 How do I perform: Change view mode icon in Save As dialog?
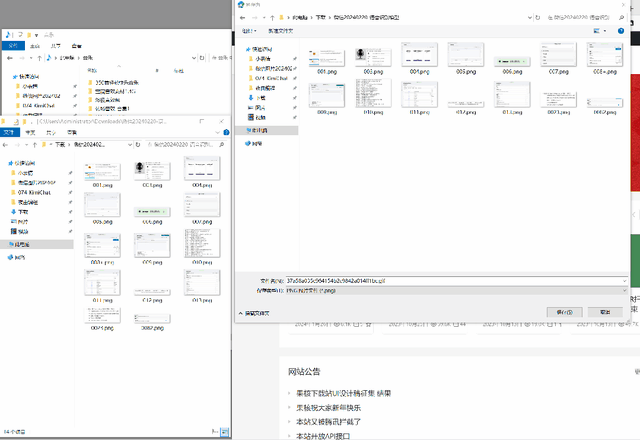pyautogui.click(x=596, y=31)
